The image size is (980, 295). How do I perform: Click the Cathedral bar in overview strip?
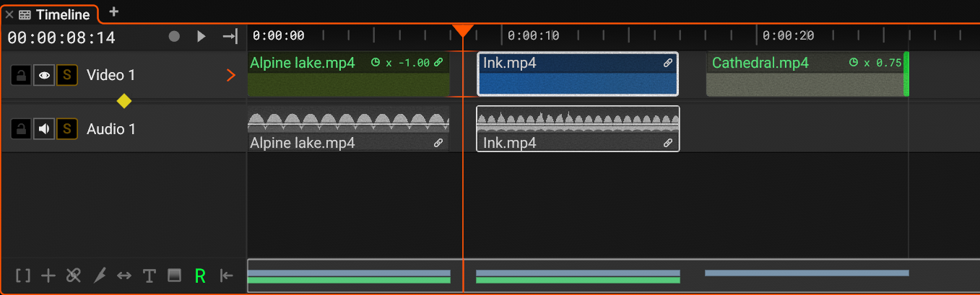click(807, 273)
